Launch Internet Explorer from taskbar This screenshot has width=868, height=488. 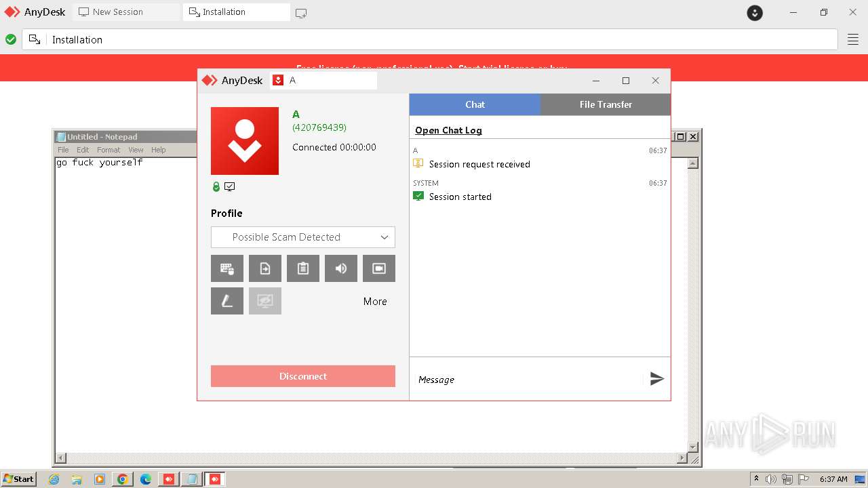click(54, 479)
